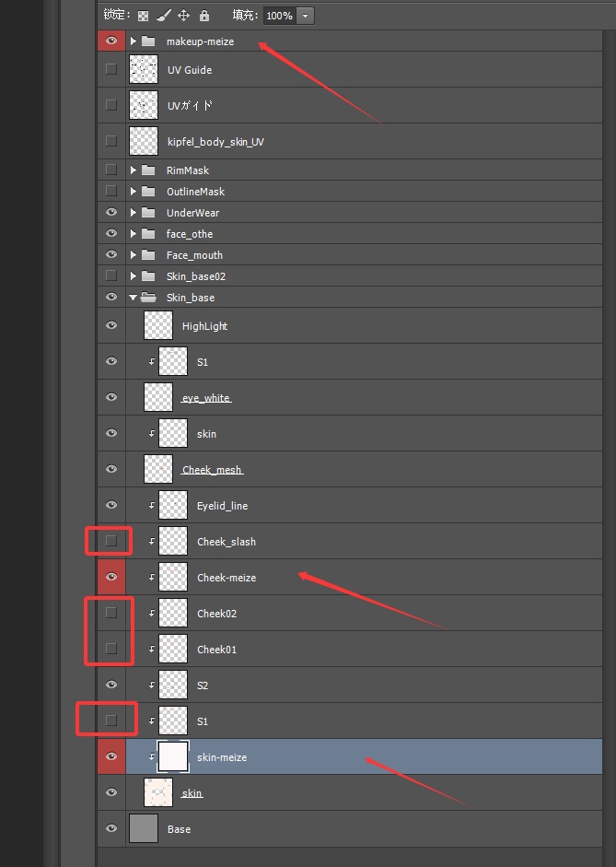Image resolution: width=616 pixels, height=867 pixels.
Task: Select the Cheek01 layer name
Action: 216,650
